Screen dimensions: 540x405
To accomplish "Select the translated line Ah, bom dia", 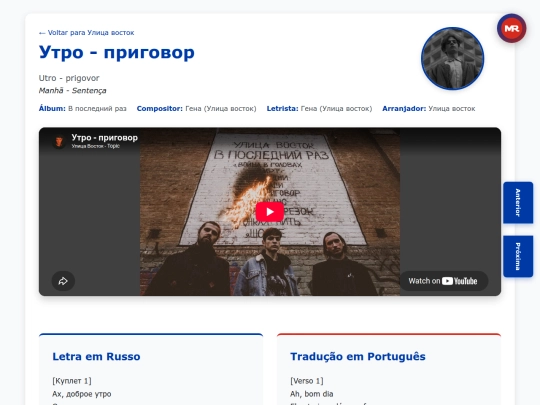I will click(x=312, y=394).
